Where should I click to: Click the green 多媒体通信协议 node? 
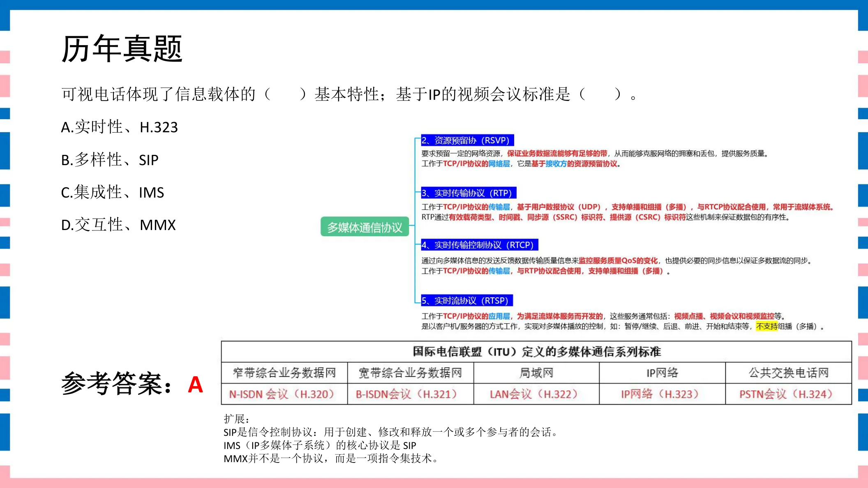[x=365, y=227]
